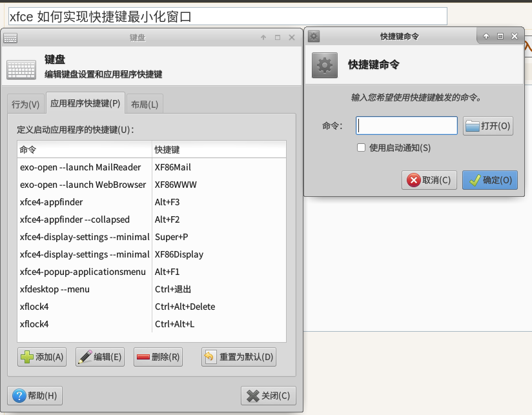The width and height of the screenshot is (532, 415).
Task: Select row exo-open --launch MailReader
Action: point(152,168)
